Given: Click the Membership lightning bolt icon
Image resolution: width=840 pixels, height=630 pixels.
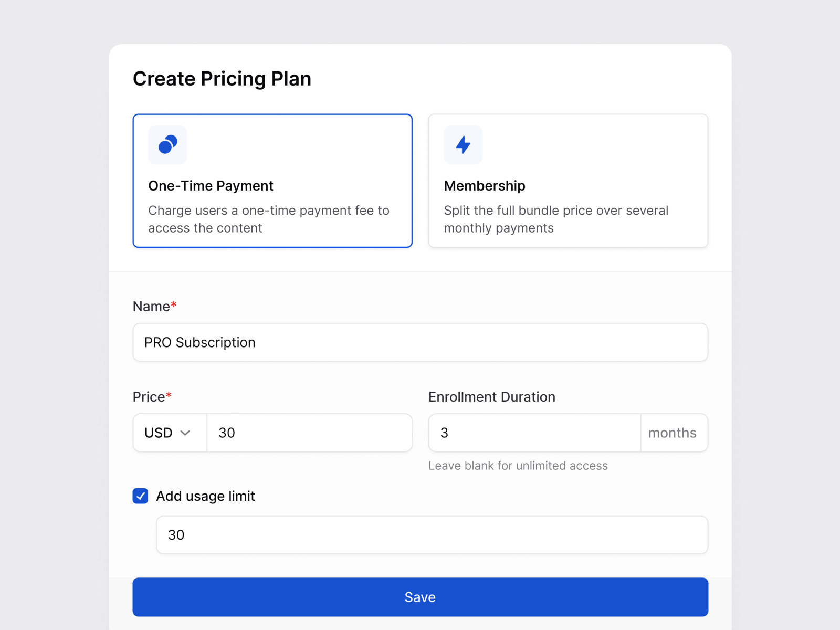Looking at the screenshot, I should pos(464,144).
